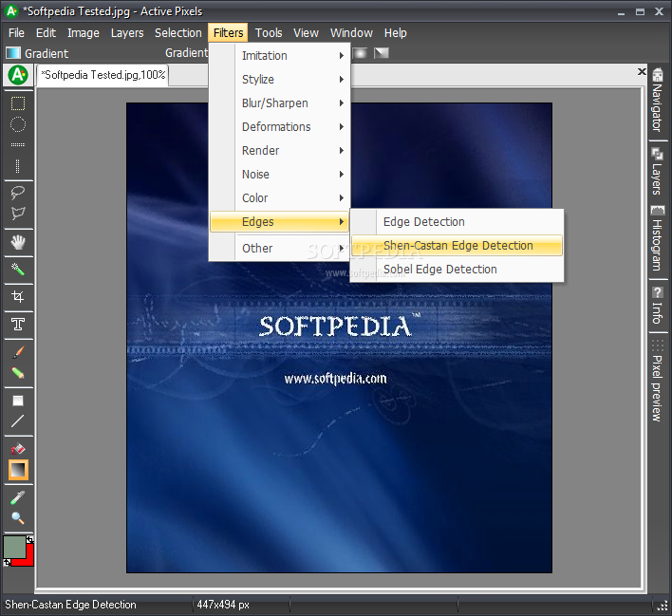This screenshot has width=672, height=616.
Task: Apply Shen-Castan Edge Detection filter
Action: 457,245
